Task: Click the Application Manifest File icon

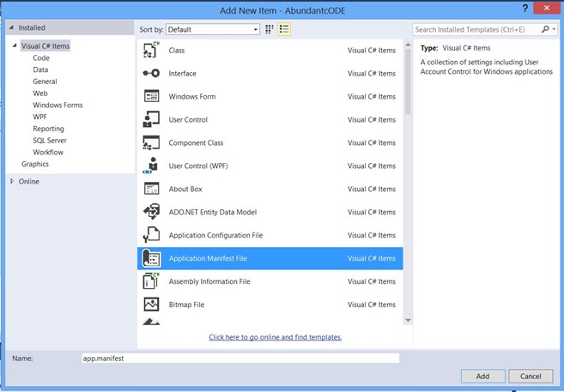Action: (x=151, y=258)
